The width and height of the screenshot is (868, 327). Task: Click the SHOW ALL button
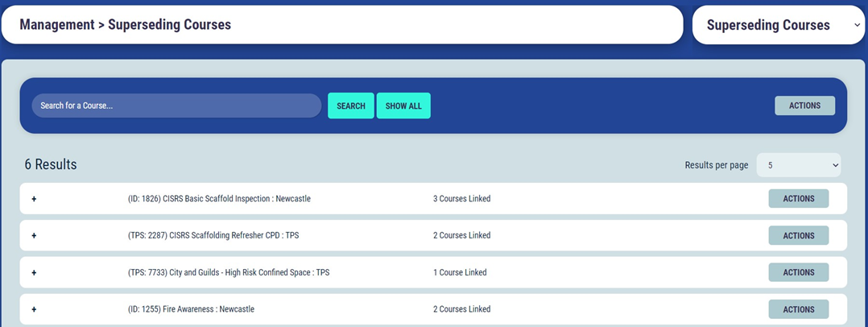[x=403, y=106]
